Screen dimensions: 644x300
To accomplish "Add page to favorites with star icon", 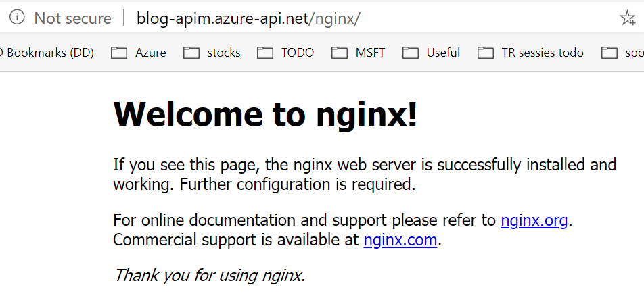I will pyautogui.click(x=628, y=18).
